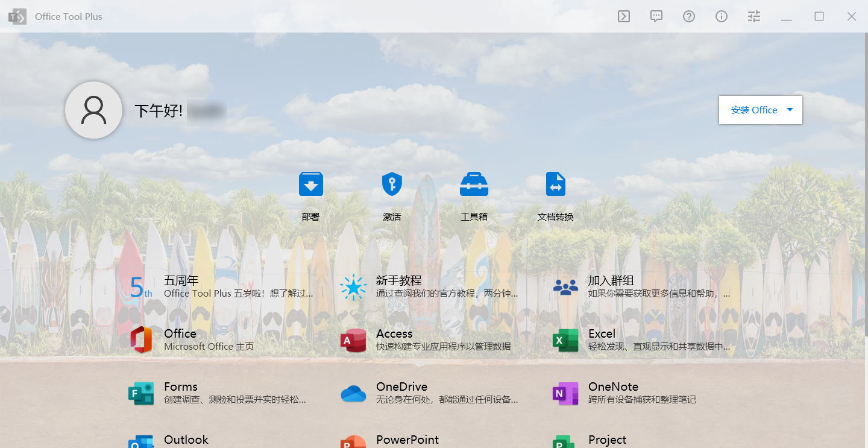Click the Excel app icon
The height and width of the screenshot is (448, 868).
coord(565,341)
